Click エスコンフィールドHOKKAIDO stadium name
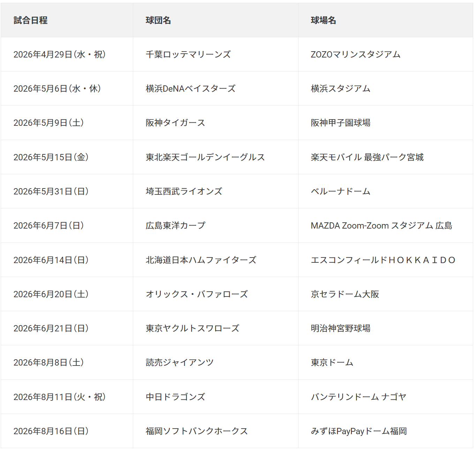This screenshot has height=453, width=476. tap(383, 260)
